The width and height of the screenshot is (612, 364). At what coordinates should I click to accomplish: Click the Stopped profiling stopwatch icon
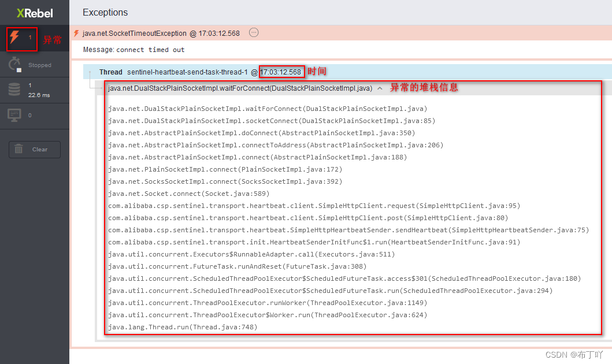click(14, 64)
